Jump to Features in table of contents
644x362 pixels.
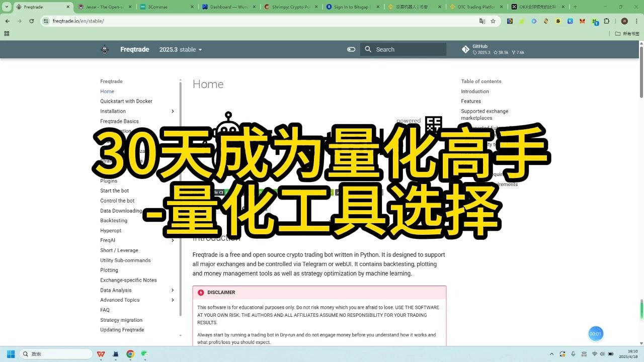(471, 101)
